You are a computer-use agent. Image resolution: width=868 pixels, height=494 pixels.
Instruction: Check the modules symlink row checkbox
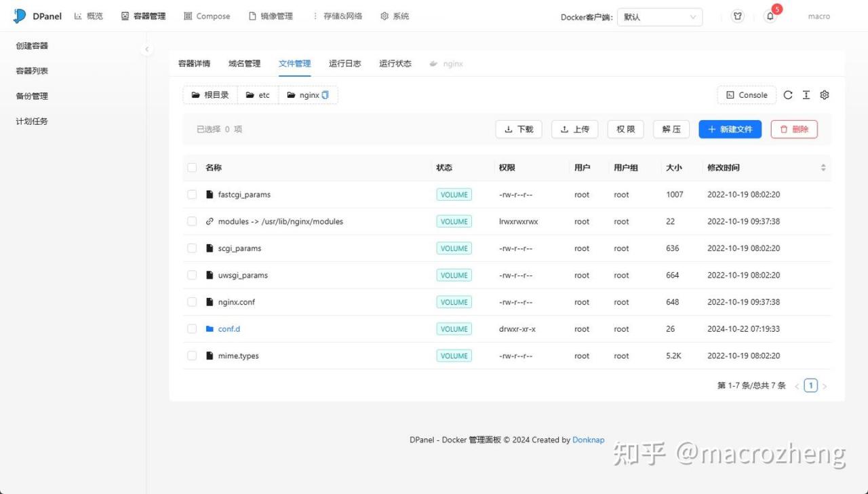[x=192, y=221]
